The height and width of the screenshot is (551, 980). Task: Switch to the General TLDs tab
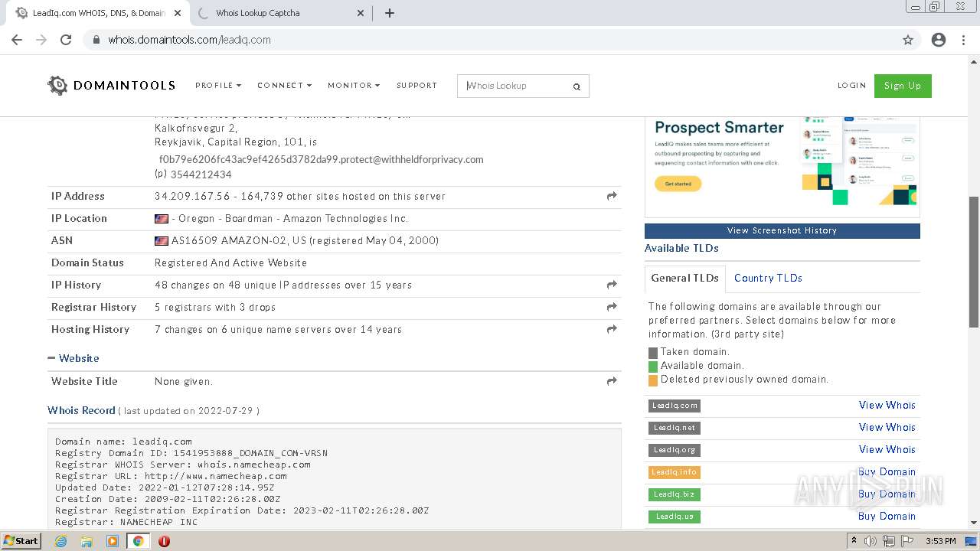click(684, 279)
